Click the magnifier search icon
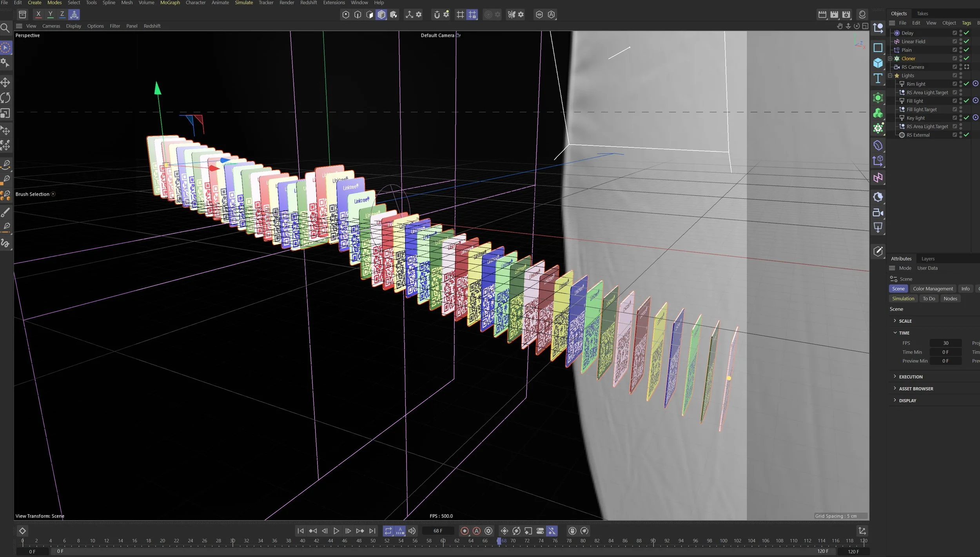Screen dimensions: 980x557 (x=5, y=28)
